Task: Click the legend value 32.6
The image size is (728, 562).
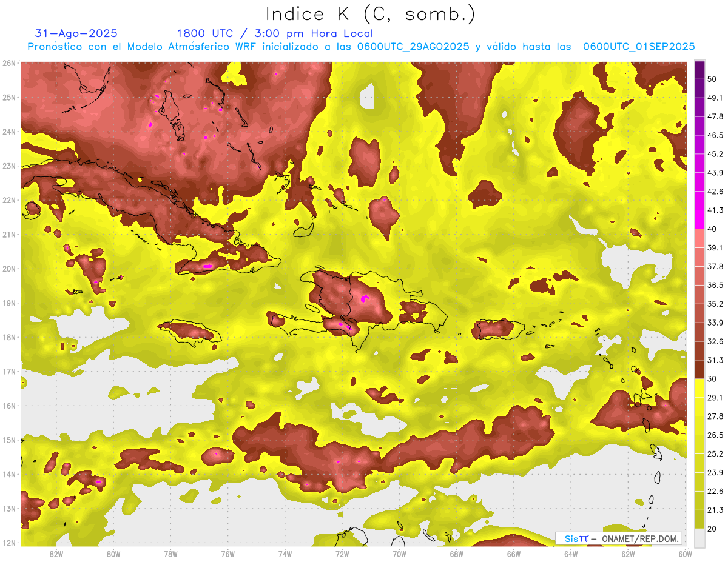Action: click(x=715, y=341)
